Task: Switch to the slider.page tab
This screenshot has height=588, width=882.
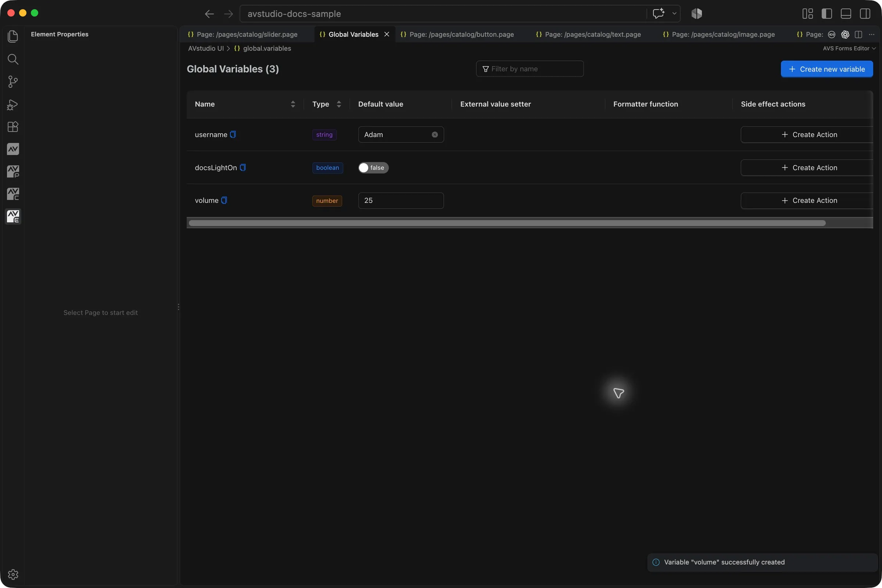Action: click(x=246, y=35)
